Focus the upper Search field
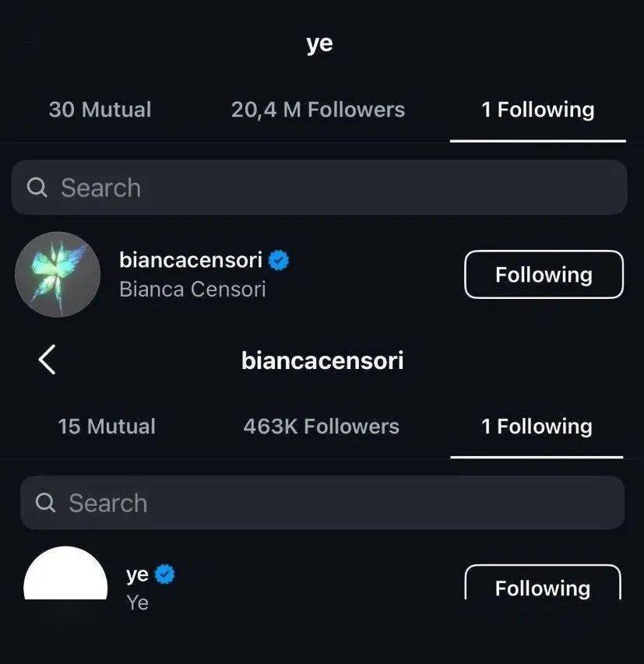Image resolution: width=644 pixels, height=664 pixels. click(x=319, y=188)
